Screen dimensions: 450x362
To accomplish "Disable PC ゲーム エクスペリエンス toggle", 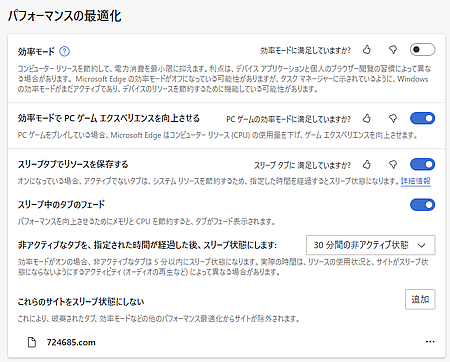I will click(x=422, y=118).
